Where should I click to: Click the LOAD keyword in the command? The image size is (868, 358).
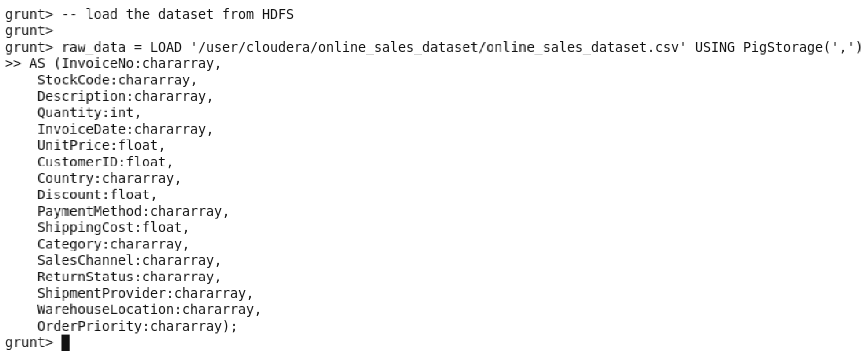165,47
